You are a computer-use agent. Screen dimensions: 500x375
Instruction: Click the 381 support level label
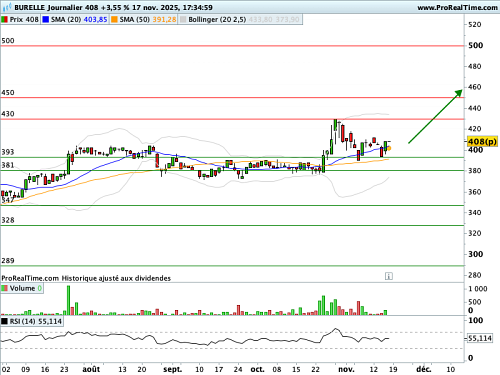[x=8, y=165]
